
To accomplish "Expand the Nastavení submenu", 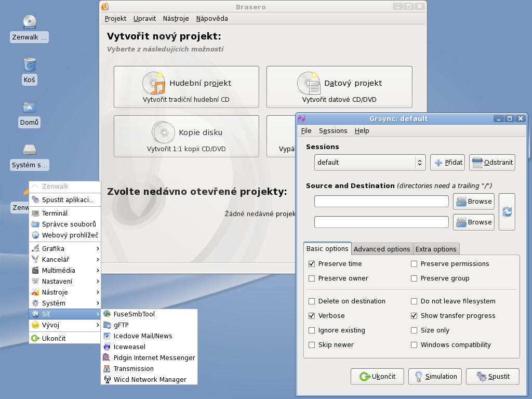I will coord(65,281).
